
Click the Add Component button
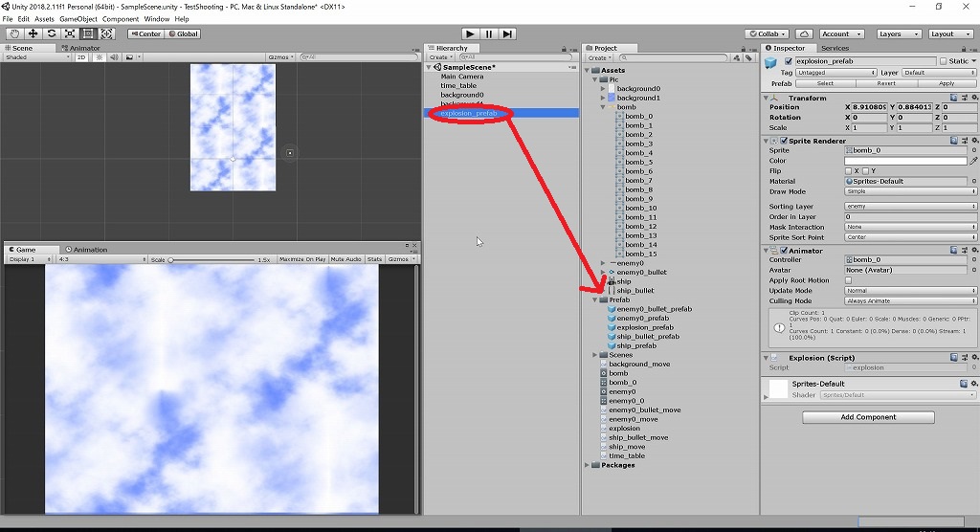868,417
